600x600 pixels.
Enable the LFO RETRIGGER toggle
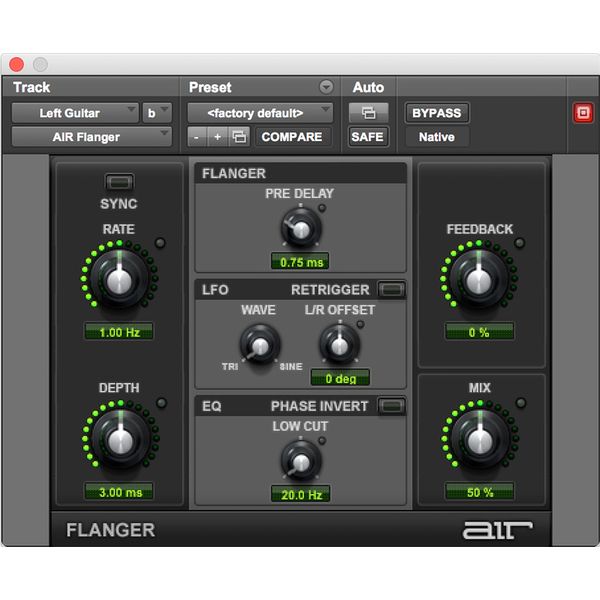tap(391, 290)
